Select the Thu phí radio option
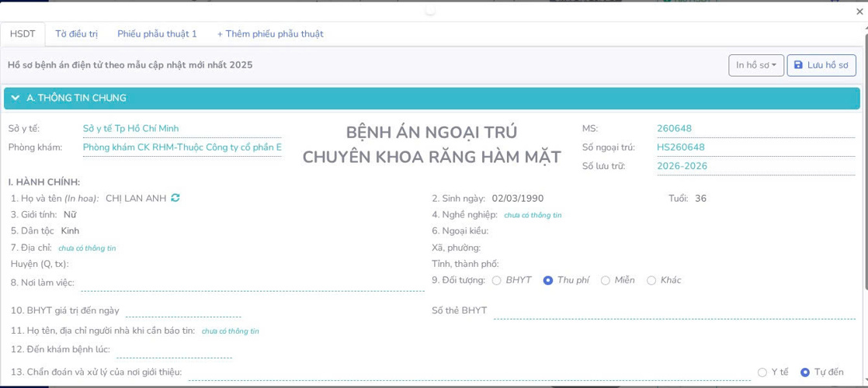The height and width of the screenshot is (388, 868). coord(548,280)
